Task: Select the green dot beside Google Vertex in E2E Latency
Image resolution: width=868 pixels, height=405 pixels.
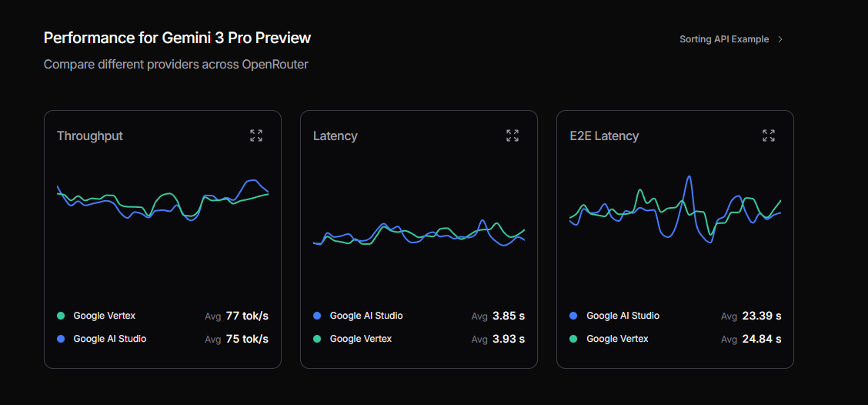Action: coord(573,339)
